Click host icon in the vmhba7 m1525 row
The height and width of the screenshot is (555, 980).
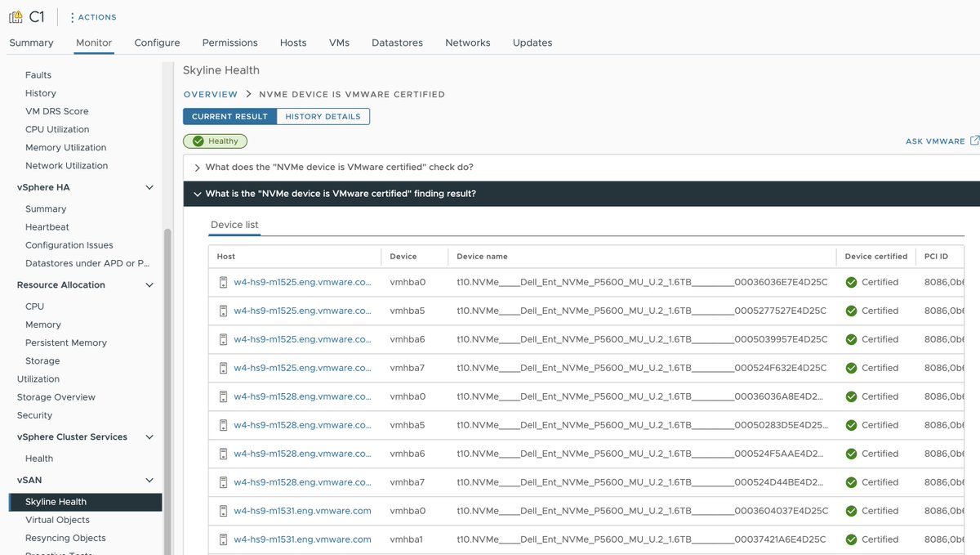[x=223, y=368]
